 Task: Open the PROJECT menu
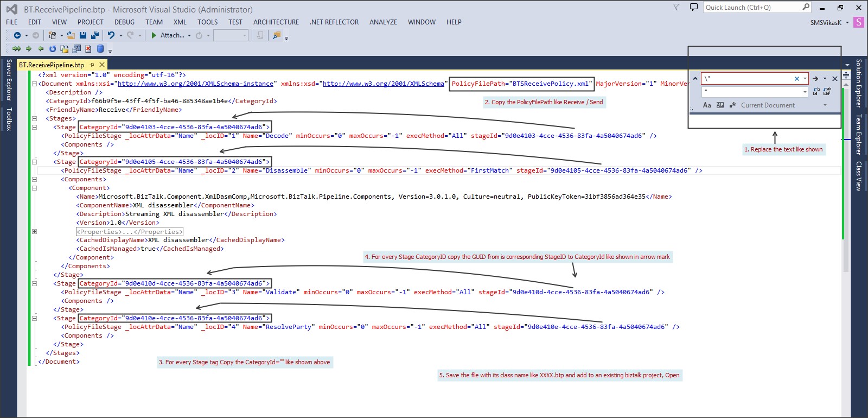pos(90,22)
